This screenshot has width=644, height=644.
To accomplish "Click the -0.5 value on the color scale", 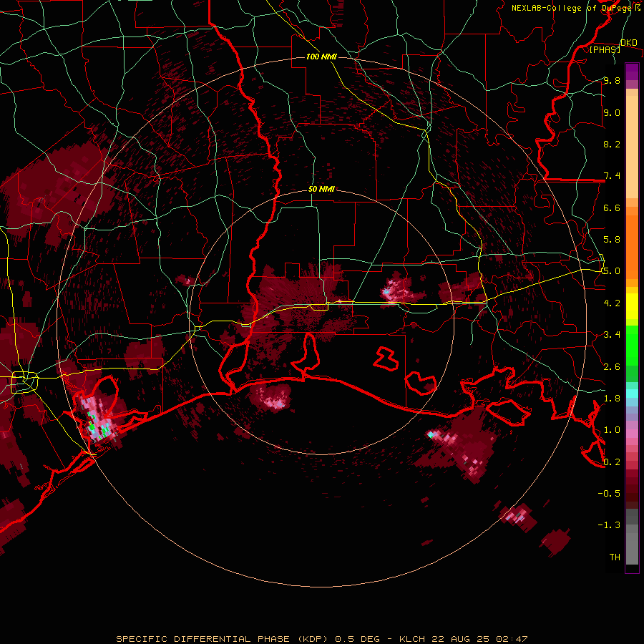I will (x=609, y=494).
